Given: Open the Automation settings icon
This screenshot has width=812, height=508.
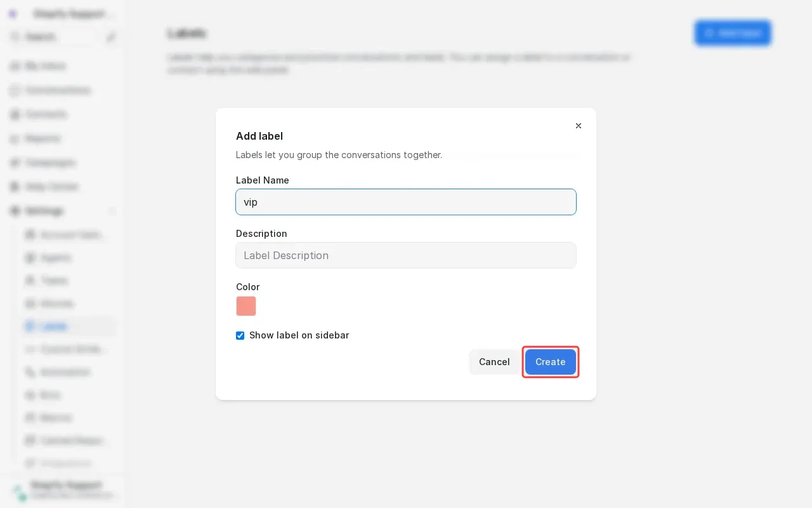Looking at the screenshot, I should coord(30,372).
